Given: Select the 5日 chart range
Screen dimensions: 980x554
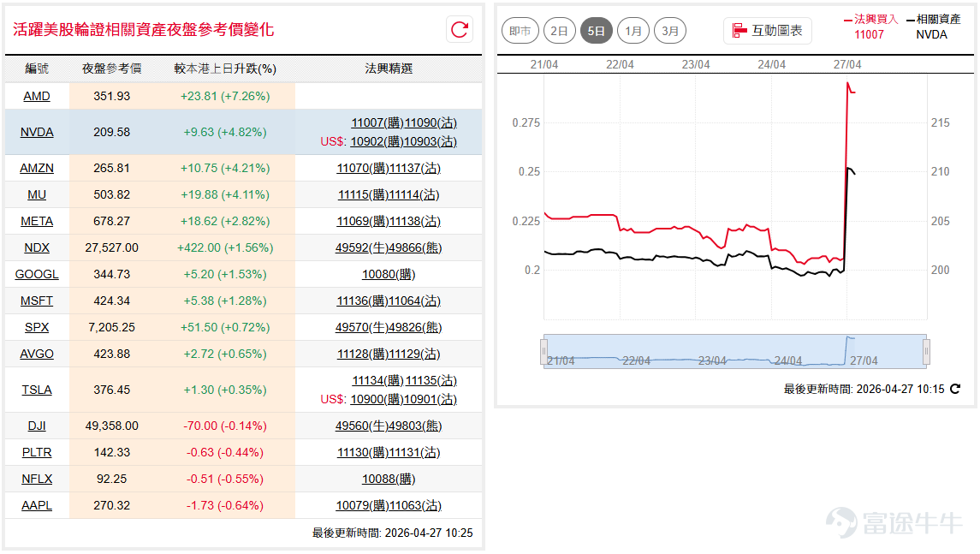Looking at the screenshot, I should click(x=597, y=31).
